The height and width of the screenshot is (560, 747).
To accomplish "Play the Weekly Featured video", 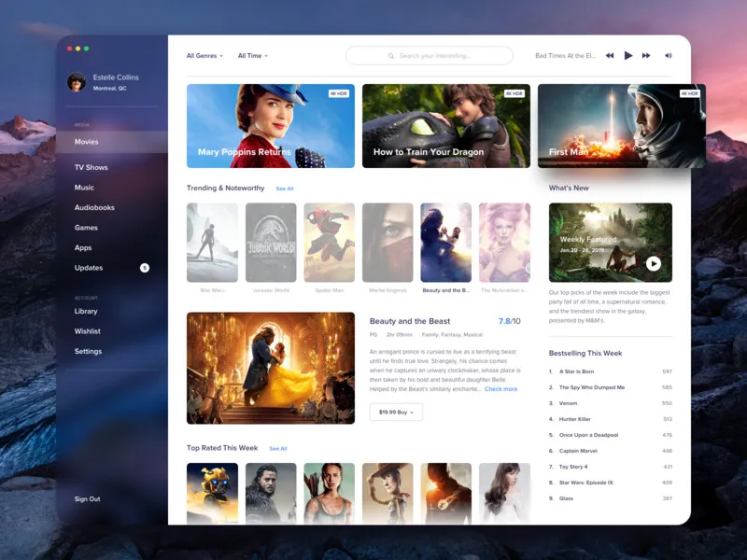I will 653,263.
